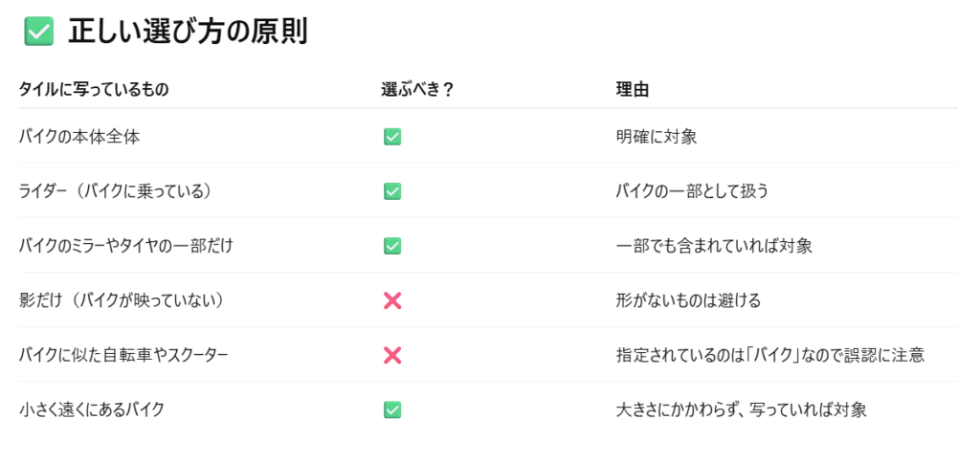The image size is (980, 464).
Task: Click the checkmark for バイクの本体全体 row
Action: (x=391, y=137)
